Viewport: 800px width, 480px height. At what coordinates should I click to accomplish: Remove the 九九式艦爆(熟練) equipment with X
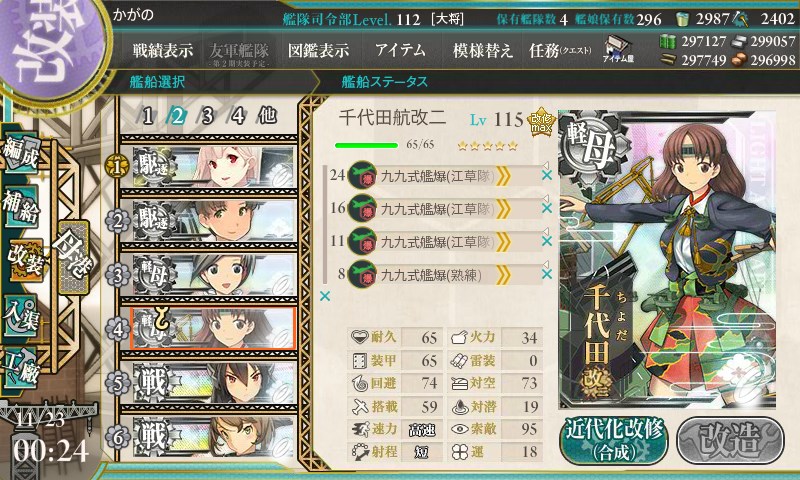click(547, 274)
